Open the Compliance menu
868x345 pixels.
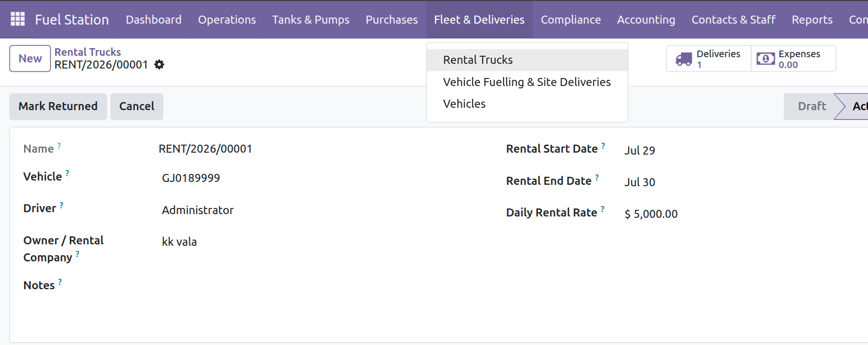point(571,19)
